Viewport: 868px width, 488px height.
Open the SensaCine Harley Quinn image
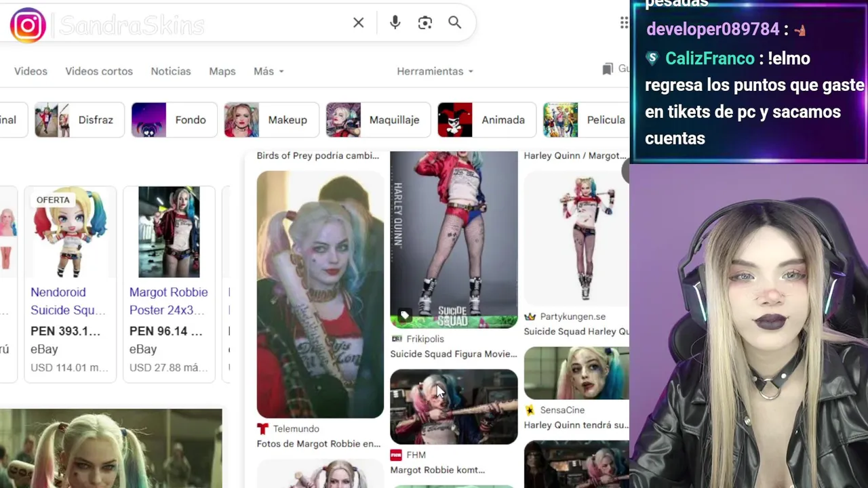[576, 373]
